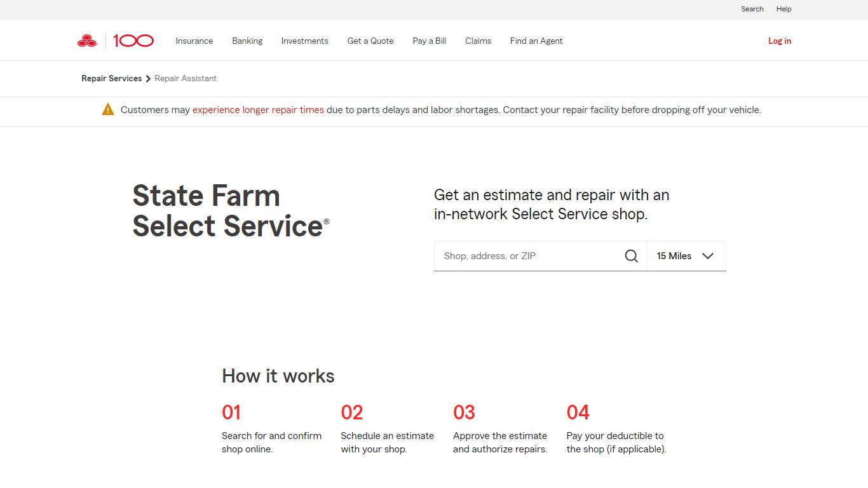
Task: Open the Insurance menu
Action: click(x=194, y=41)
